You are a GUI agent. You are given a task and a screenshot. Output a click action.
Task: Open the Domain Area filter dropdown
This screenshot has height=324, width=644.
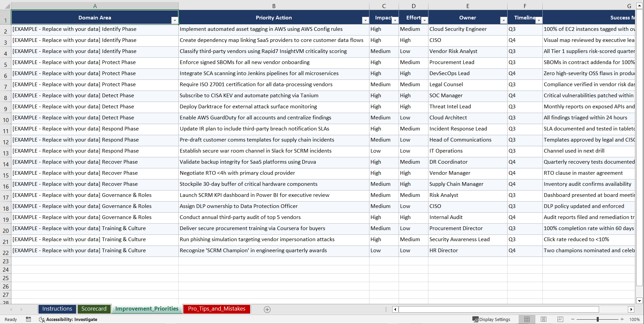(x=175, y=20)
